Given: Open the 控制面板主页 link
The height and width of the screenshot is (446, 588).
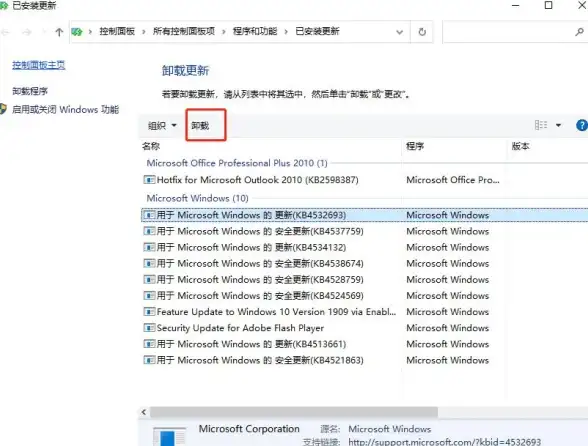Looking at the screenshot, I should coord(39,65).
